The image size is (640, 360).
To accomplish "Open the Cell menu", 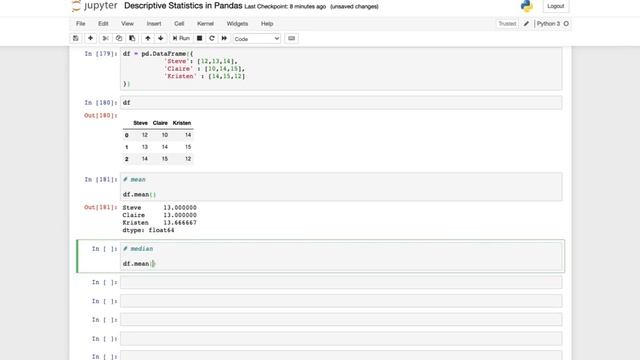I will tap(179, 24).
